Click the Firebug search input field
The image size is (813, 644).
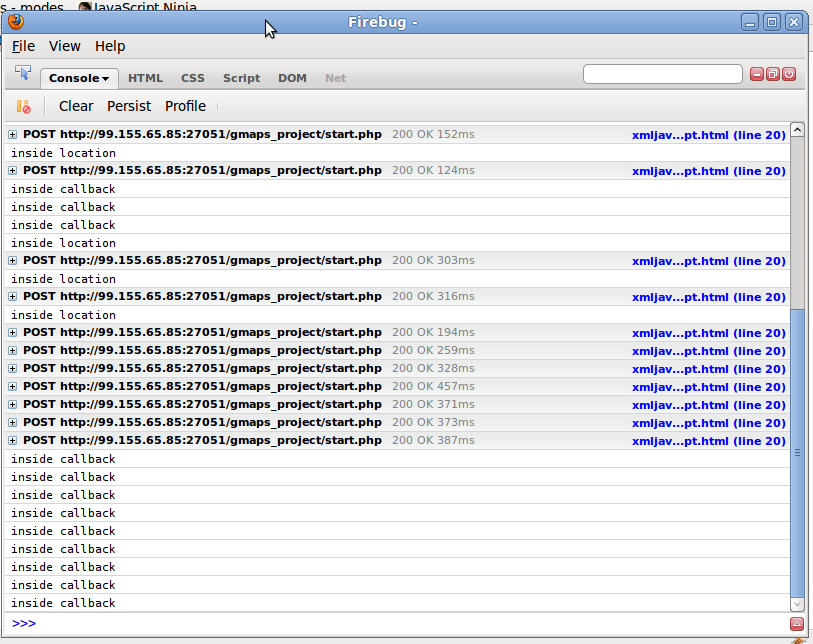[x=663, y=74]
